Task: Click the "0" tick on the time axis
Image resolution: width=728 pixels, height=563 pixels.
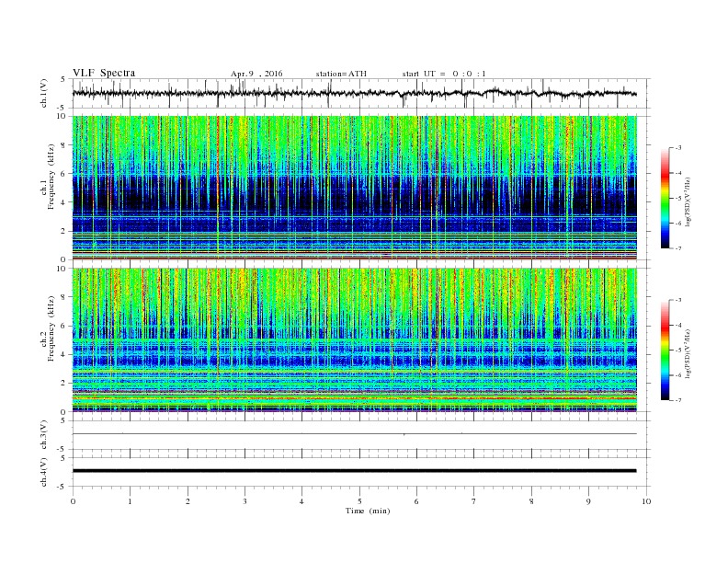Action: click(x=73, y=501)
